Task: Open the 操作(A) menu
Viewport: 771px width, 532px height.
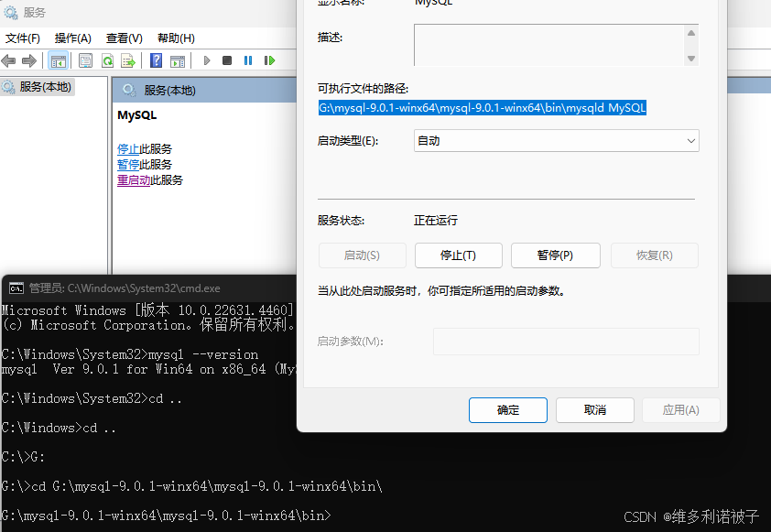Action: 72,38
